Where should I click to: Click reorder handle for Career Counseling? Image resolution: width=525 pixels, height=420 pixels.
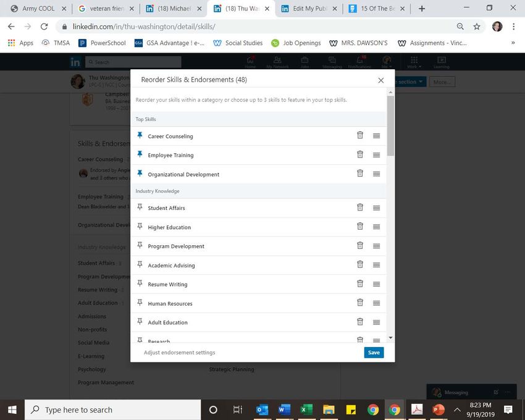(376, 136)
